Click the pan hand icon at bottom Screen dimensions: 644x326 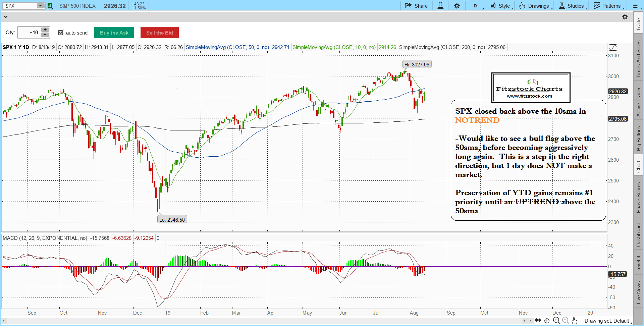(x=575, y=321)
